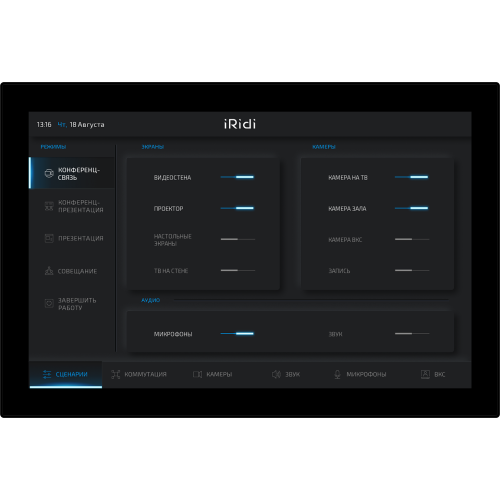Activate Конференц-связь mode label

tap(79, 174)
